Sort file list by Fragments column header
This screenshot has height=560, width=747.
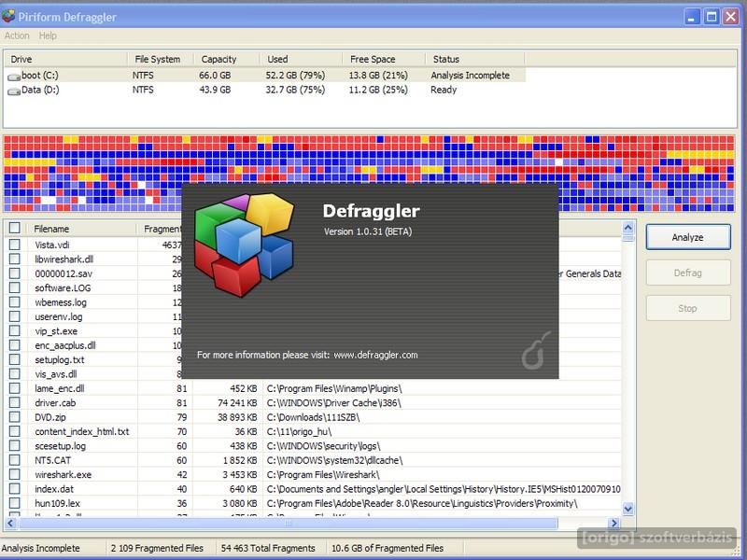click(160, 229)
